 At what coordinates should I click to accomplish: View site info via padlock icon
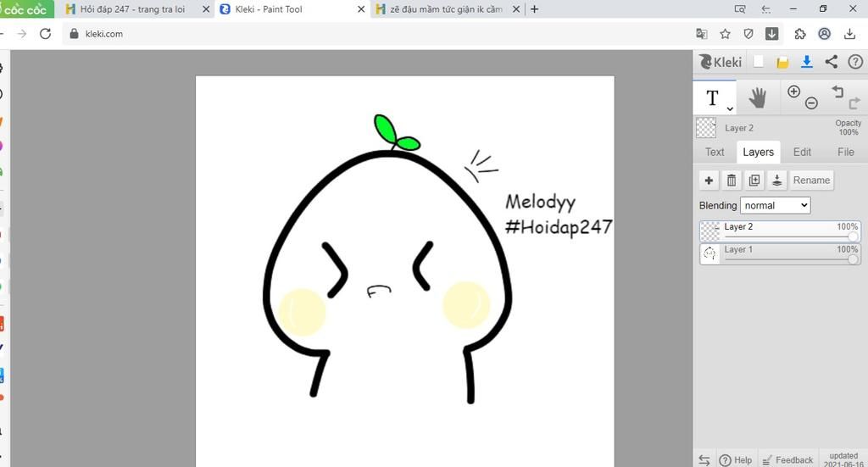75,34
